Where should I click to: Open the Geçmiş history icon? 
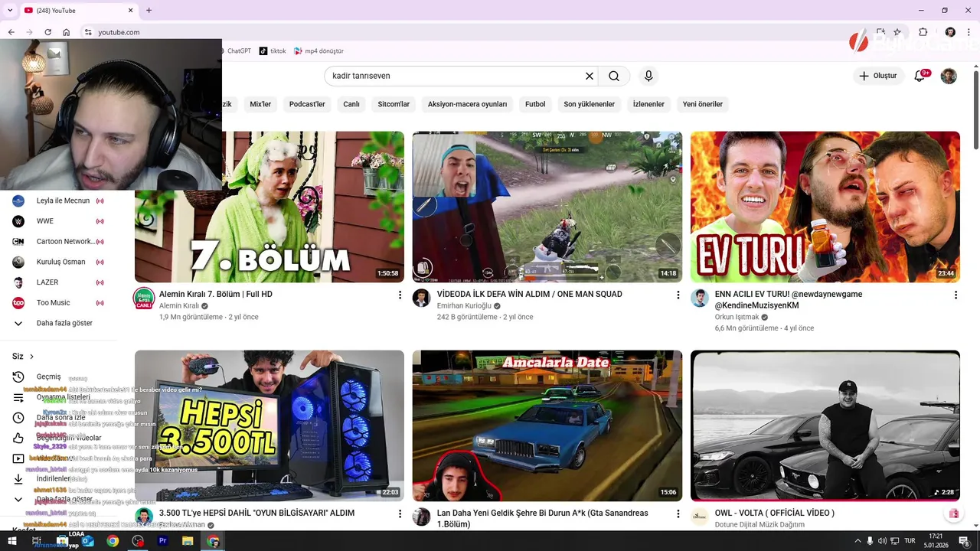click(x=18, y=377)
